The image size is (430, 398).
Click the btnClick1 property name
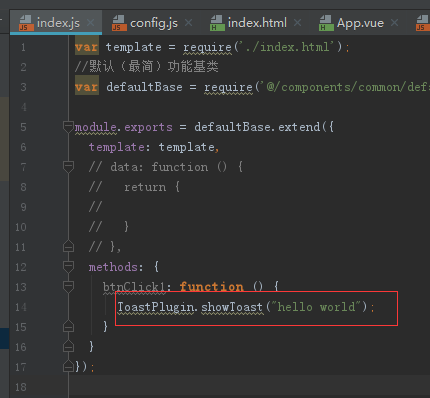pyautogui.click(x=134, y=287)
